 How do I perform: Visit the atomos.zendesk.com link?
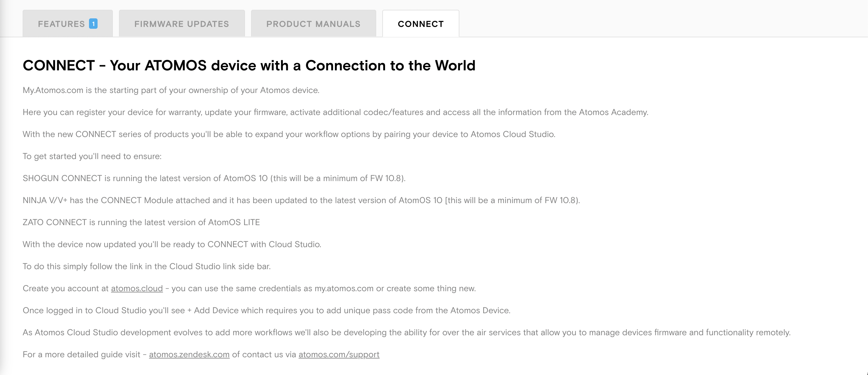click(x=189, y=355)
